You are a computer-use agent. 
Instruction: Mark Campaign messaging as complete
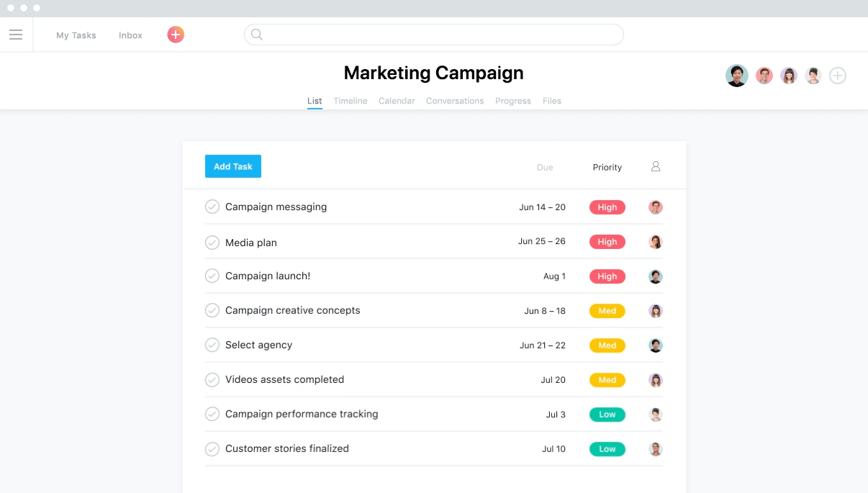(212, 207)
